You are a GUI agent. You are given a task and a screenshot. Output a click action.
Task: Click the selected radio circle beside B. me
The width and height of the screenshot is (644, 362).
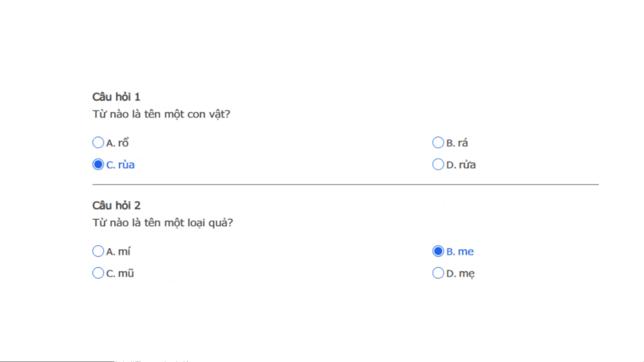(x=438, y=251)
